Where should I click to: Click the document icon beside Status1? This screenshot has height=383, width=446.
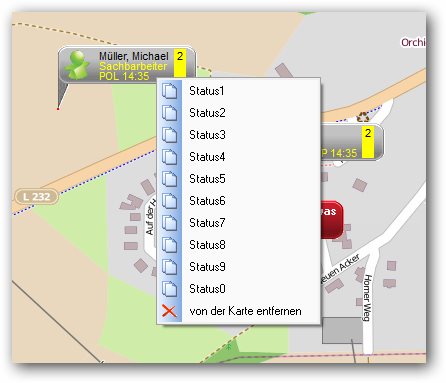pos(170,91)
